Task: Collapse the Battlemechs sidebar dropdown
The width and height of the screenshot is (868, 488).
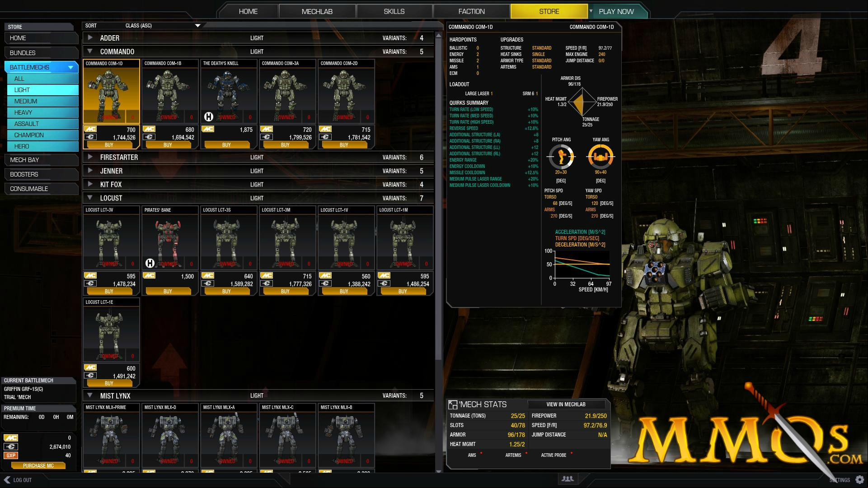Action: (70, 67)
